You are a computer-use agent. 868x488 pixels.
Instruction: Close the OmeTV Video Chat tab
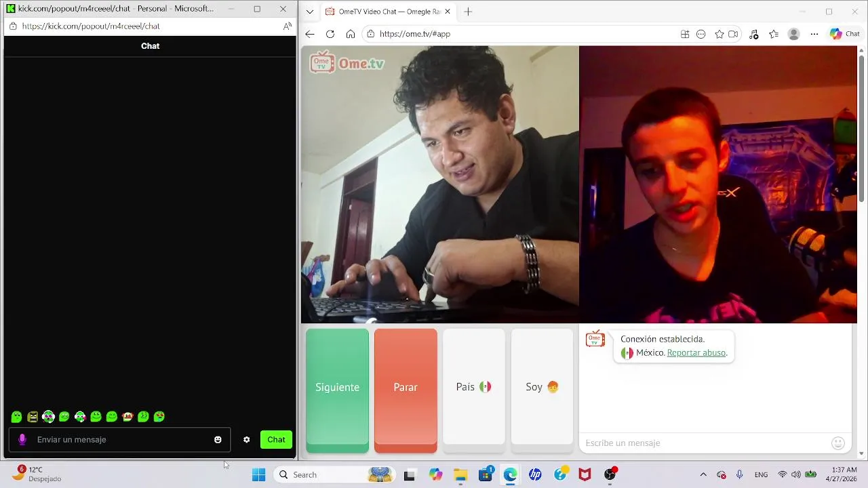[x=448, y=12]
